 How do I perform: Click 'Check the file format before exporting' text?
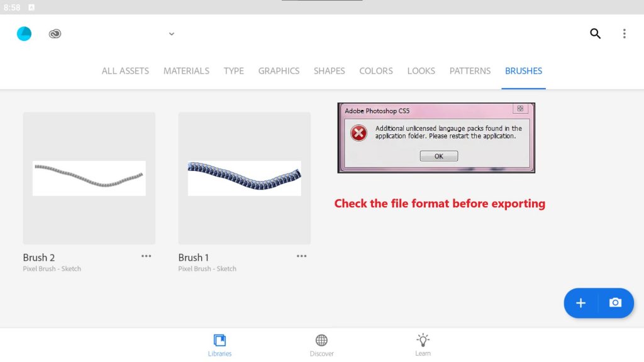coord(440,204)
